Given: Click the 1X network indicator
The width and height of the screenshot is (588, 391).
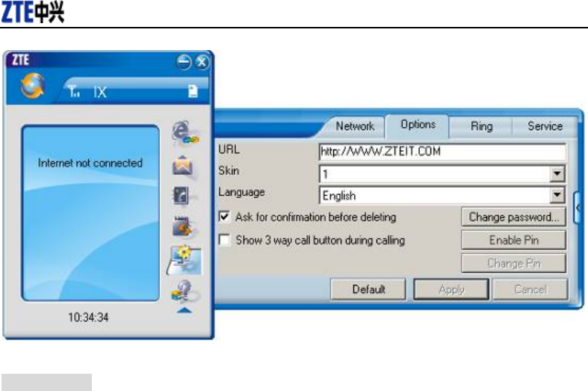Looking at the screenshot, I should (x=100, y=92).
